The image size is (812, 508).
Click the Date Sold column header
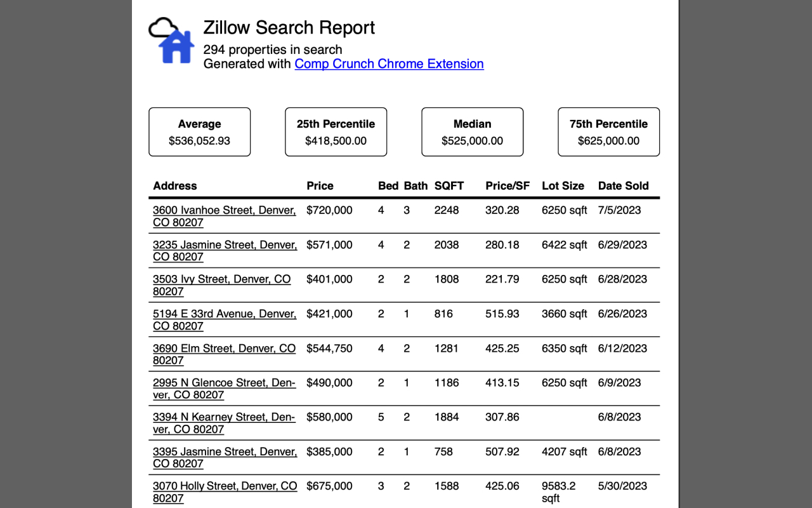[624, 186]
